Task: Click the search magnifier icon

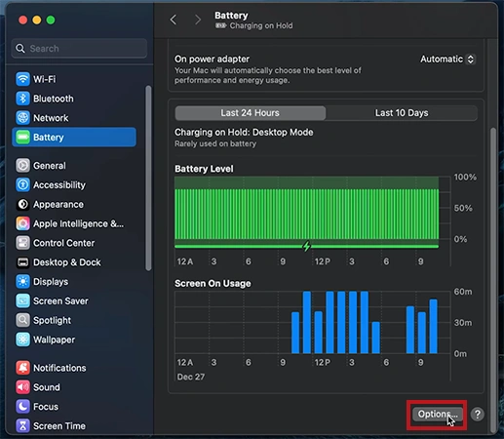Action: (20, 49)
